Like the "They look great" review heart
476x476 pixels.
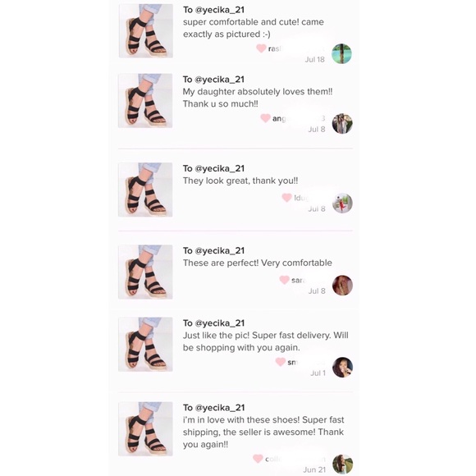[x=287, y=198]
